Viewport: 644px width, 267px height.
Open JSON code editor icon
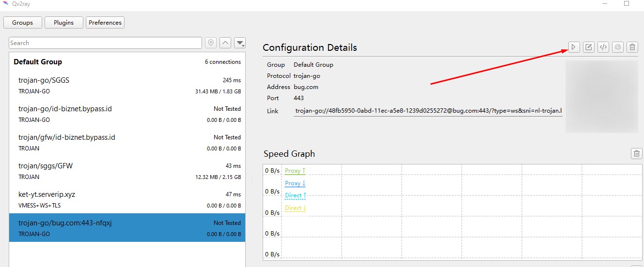(603, 47)
